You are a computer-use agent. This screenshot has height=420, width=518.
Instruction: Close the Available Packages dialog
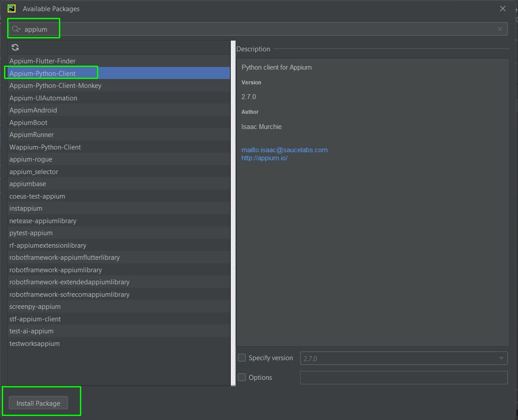(x=502, y=8)
